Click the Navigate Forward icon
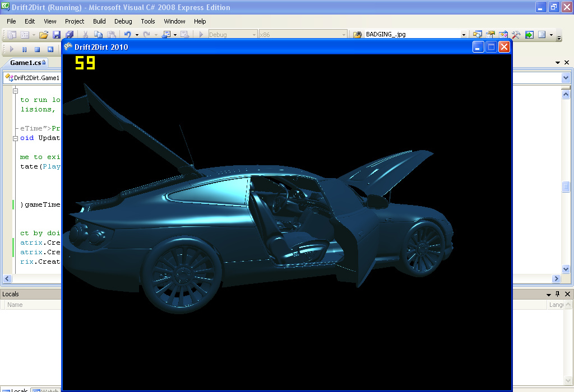This screenshot has width=574, height=392. [x=185, y=34]
